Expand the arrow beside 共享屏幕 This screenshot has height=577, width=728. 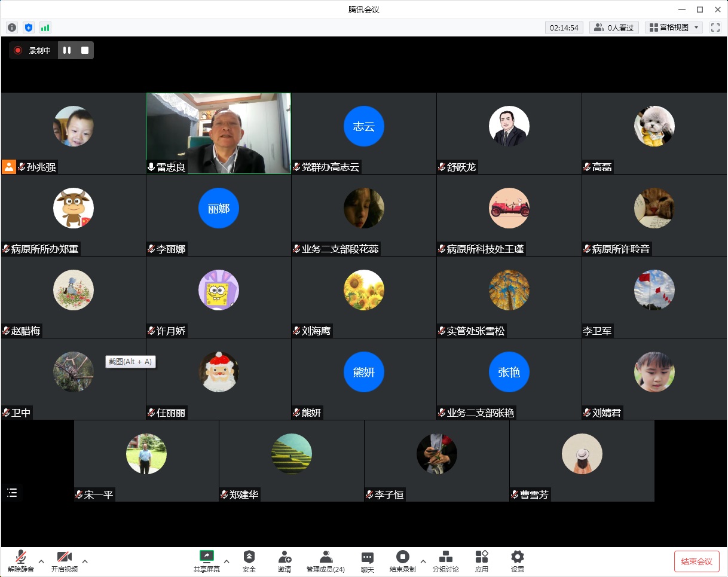[x=227, y=561]
